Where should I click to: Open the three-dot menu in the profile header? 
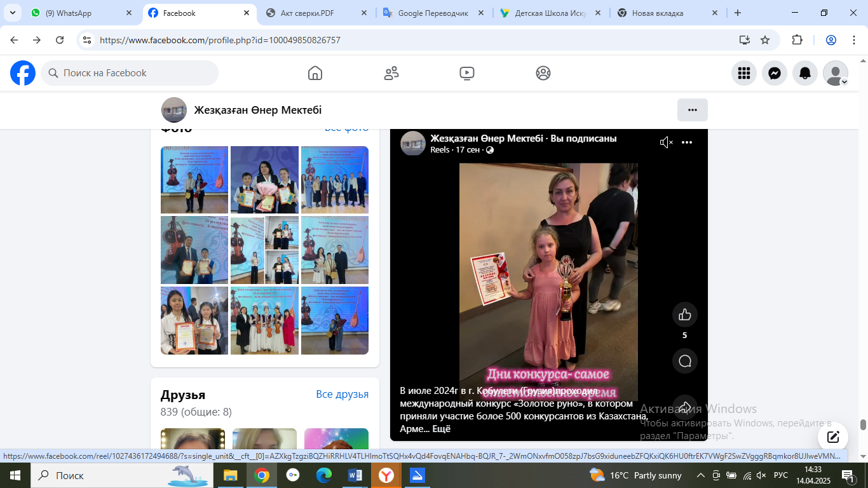pyautogui.click(x=693, y=110)
